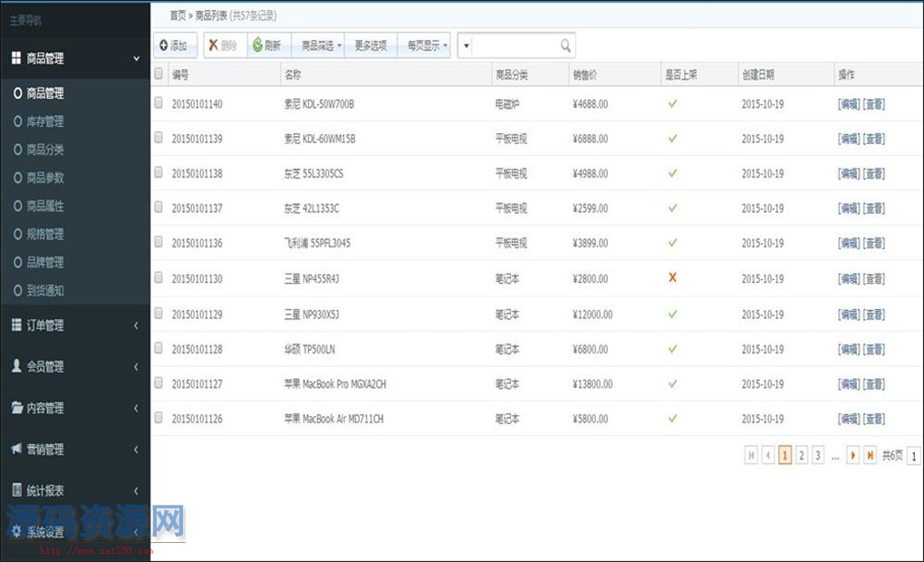
Task: Toggle the select-all checkbox in table header
Action: (159, 73)
